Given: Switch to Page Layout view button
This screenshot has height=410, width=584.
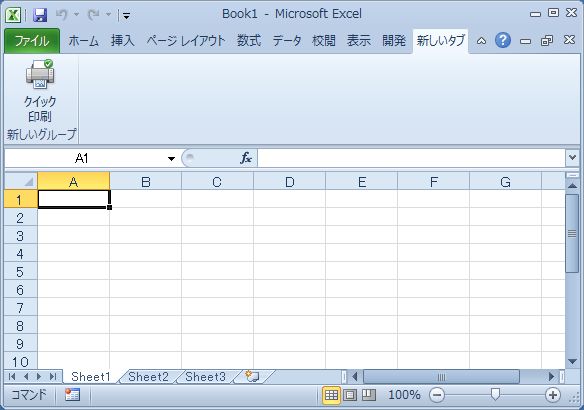Looking at the screenshot, I should [350, 395].
